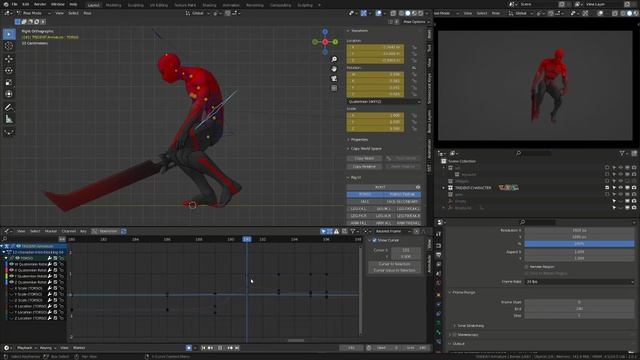Image resolution: width=640 pixels, height=360 pixels.
Task: Click the Copy Relative button
Action: [364, 167]
